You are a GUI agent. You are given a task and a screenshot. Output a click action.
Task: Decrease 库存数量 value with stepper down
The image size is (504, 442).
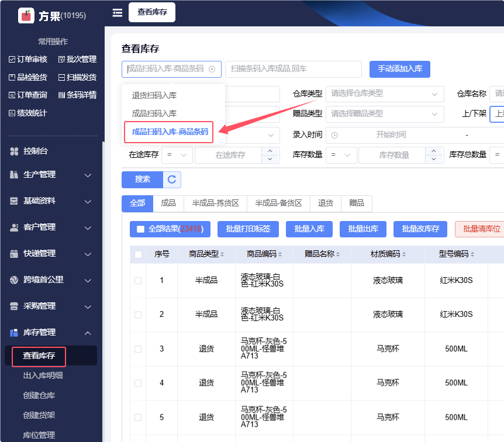[x=434, y=159]
